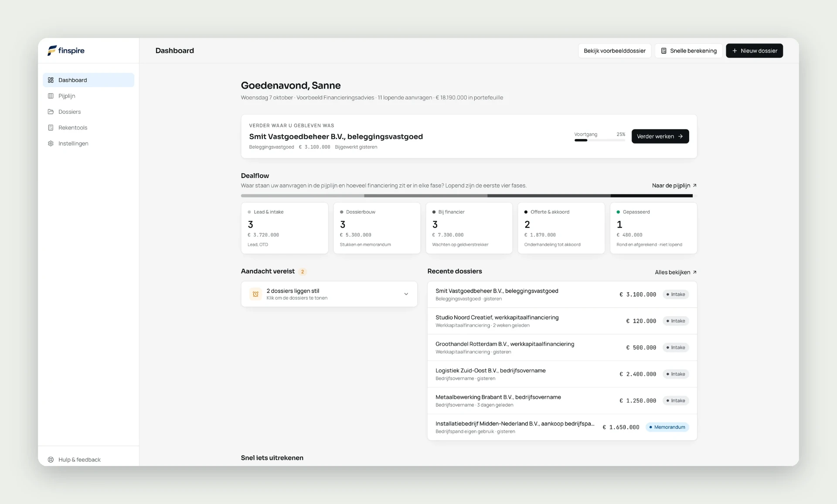Click the plus icon in Nieuw dossier
The image size is (837, 504).
pyautogui.click(x=735, y=51)
